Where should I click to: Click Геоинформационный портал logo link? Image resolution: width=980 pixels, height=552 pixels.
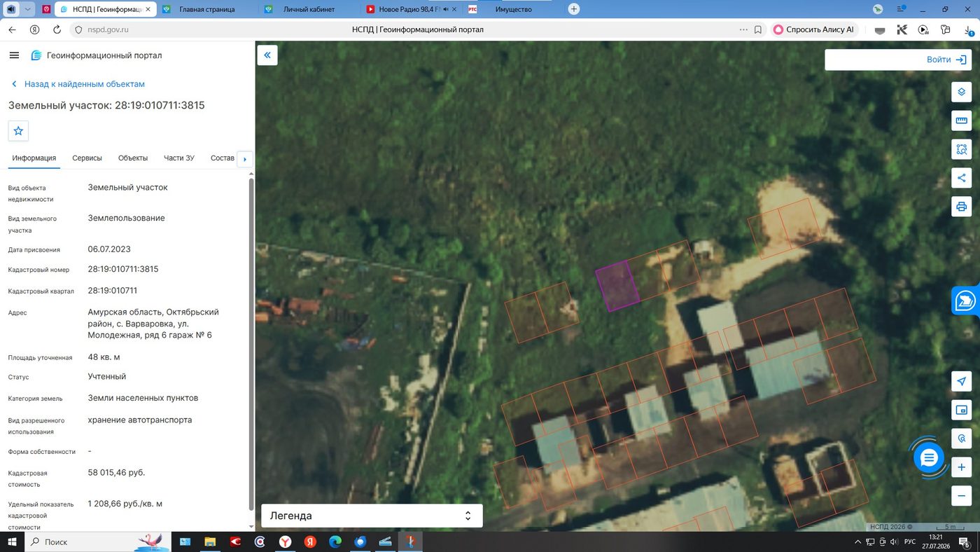[x=97, y=55]
